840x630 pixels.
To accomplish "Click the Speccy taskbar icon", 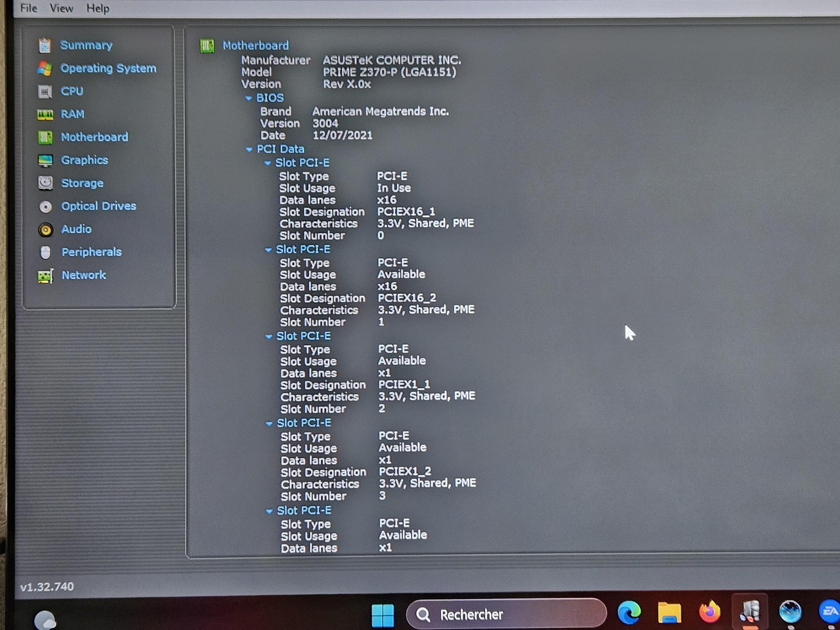I will [x=749, y=612].
